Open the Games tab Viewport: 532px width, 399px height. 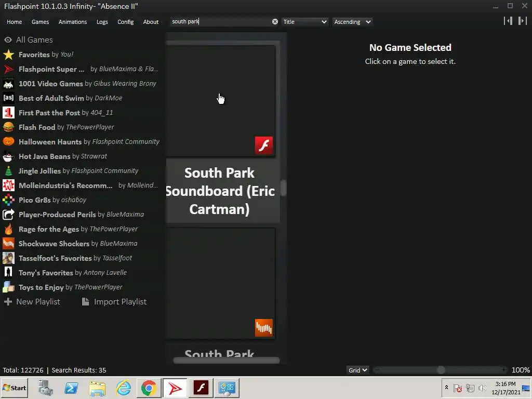[x=40, y=22]
